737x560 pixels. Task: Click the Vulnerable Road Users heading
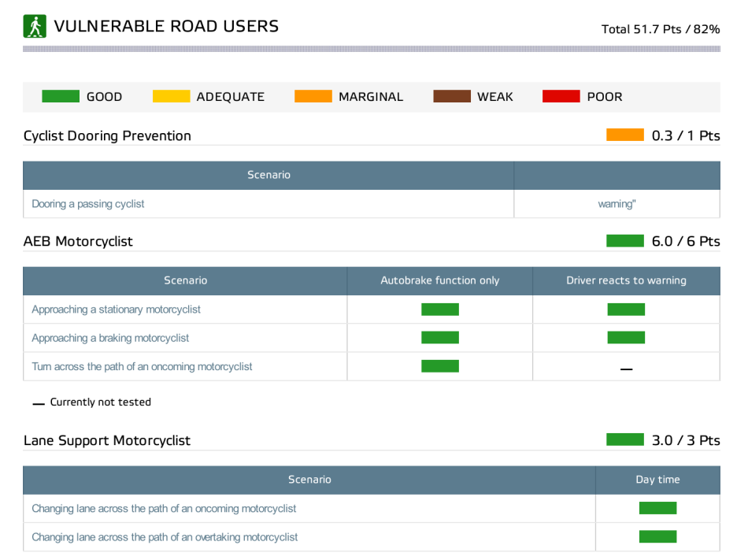click(166, 26)
